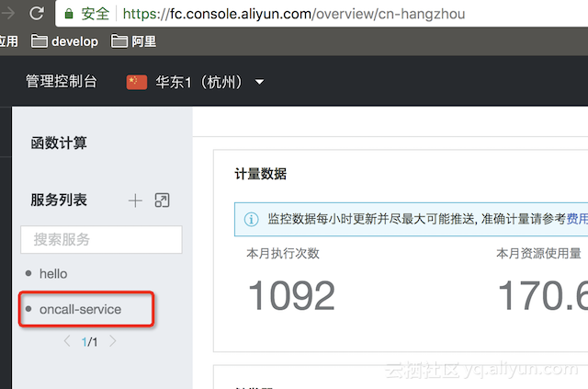588x389 pixels.
Task: Click the 1/1 page indicator
Action: click(90, 342)
